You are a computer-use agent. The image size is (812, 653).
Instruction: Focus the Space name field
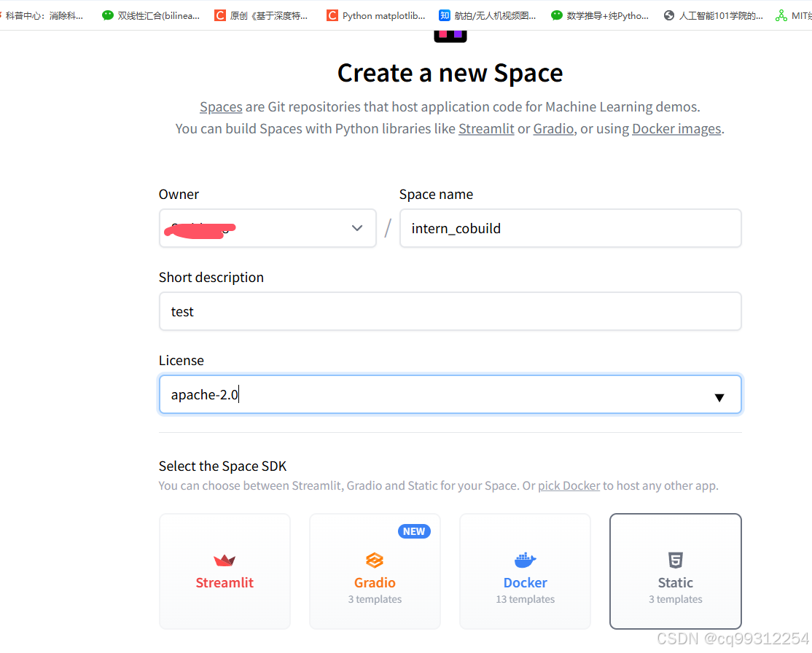(570, 228)
